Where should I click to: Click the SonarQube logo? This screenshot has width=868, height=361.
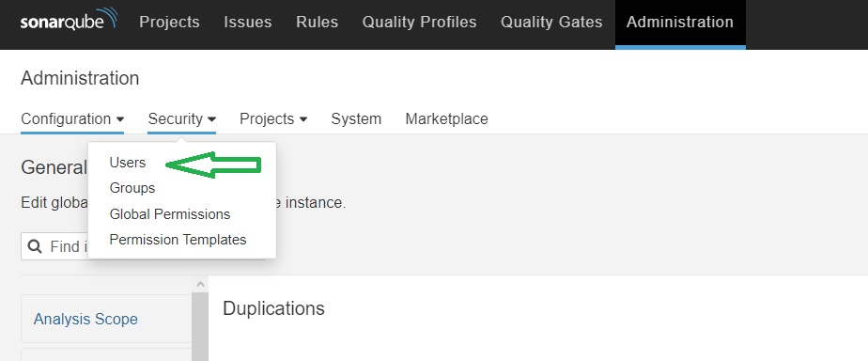tap(70, 20)
